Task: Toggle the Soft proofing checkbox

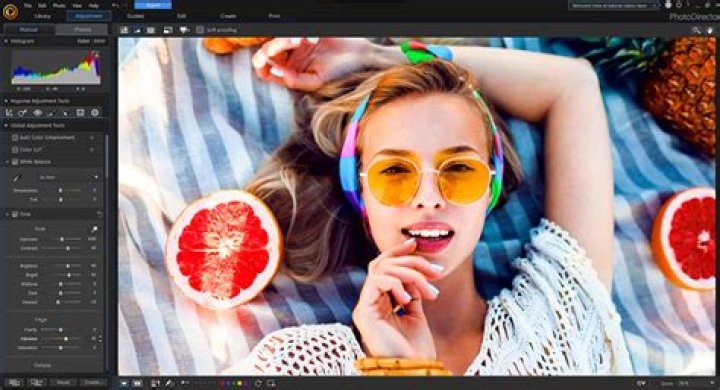Action: (x=200, y=30)
